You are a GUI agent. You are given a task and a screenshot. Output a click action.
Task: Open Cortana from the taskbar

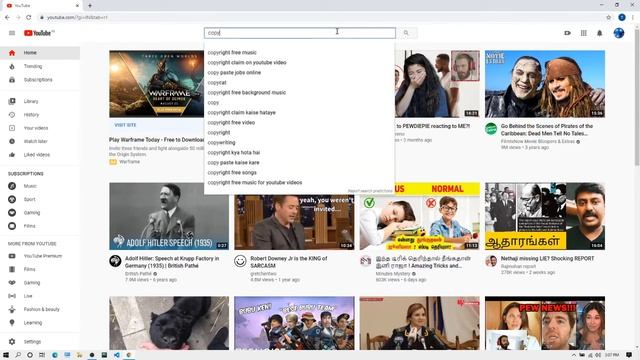point(30,355)
